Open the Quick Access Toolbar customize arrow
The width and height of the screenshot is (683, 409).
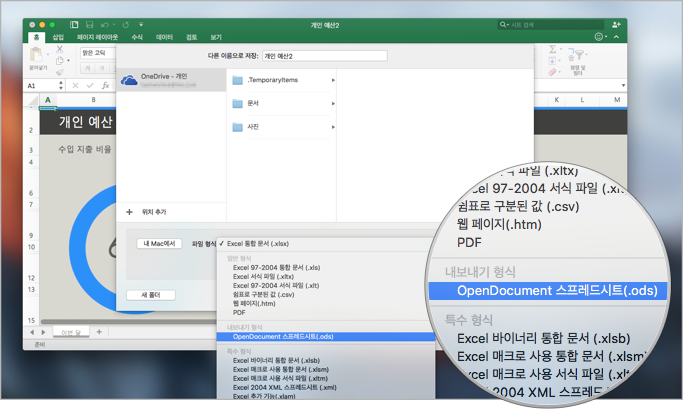[x=141, y=25]
